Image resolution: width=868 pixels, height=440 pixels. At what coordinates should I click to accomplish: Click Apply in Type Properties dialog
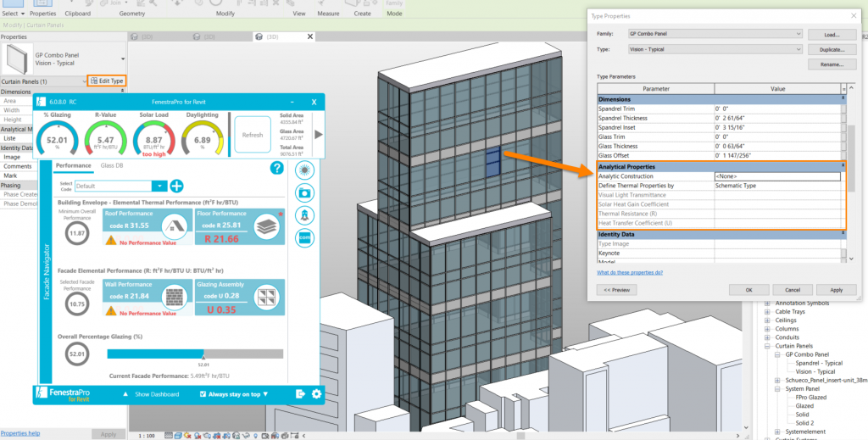pyautogui.click(x=836, y=289)
